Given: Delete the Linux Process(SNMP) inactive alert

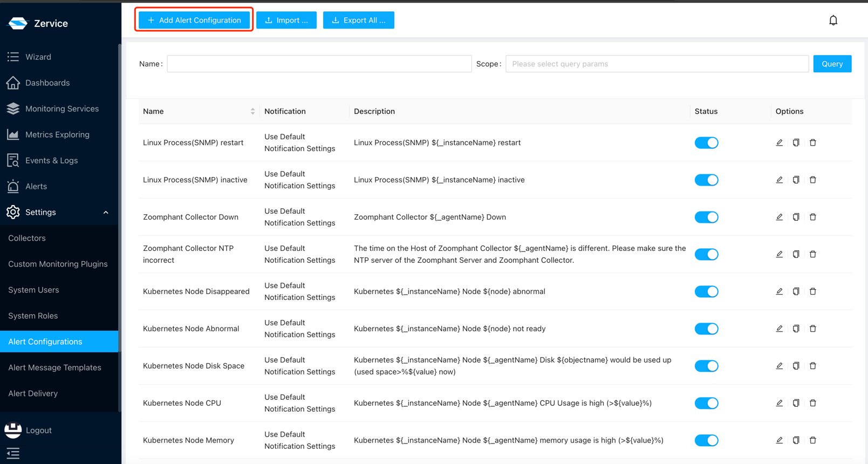Looking at the screenshot, I should click(812, 180).
